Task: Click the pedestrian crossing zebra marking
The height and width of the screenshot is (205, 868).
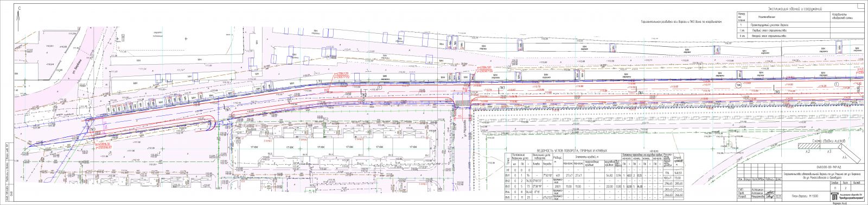Action: (463, 103)
